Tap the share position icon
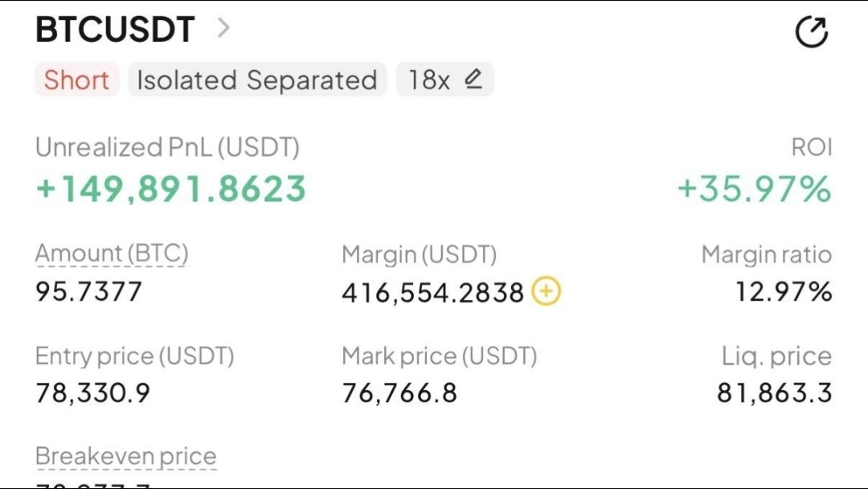This screenshot has height=489, width=868. tap(812, 31)
